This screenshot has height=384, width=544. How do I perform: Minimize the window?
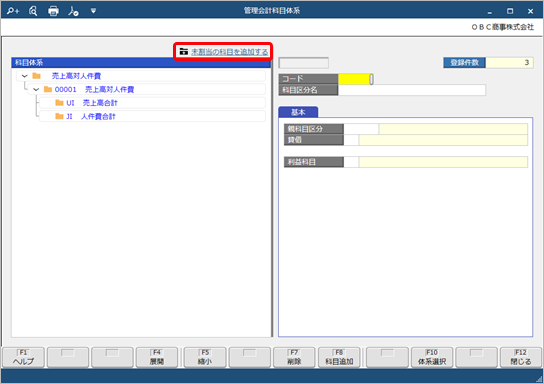point(490,12)
